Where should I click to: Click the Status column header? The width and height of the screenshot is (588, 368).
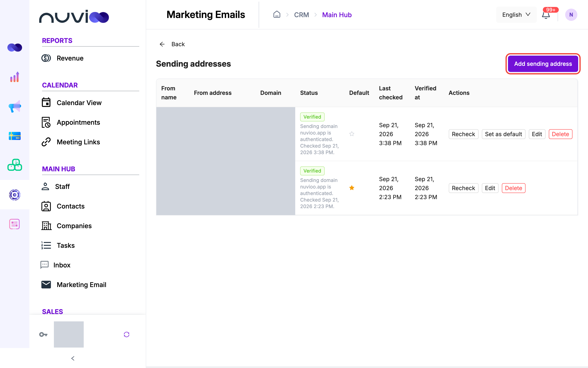[309, 93]
